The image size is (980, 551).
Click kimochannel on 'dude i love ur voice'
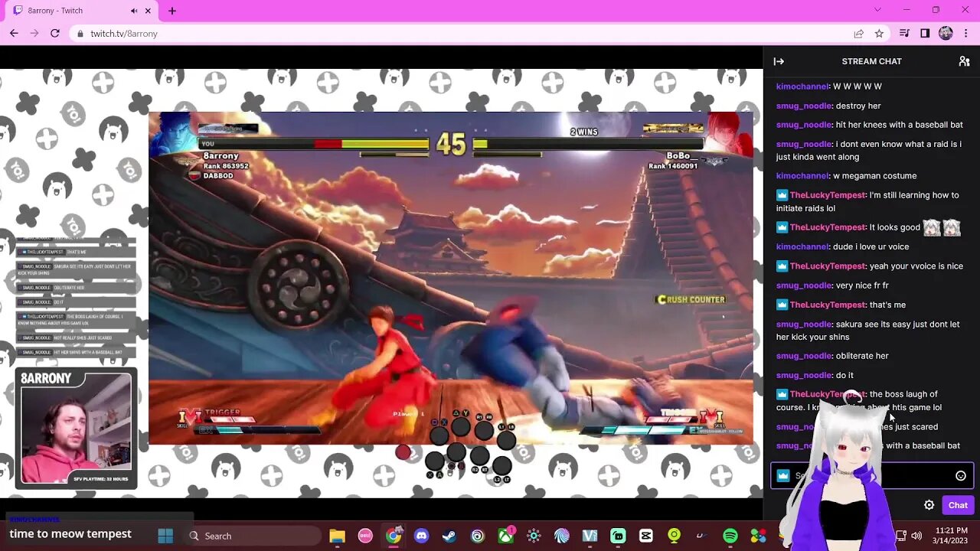pyautogui.click(x=802, y=246)
